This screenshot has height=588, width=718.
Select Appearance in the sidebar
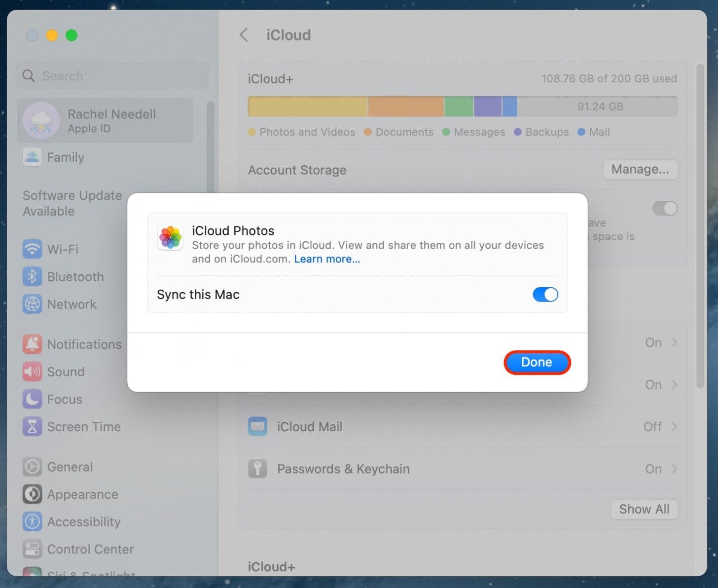coord(82,494)
